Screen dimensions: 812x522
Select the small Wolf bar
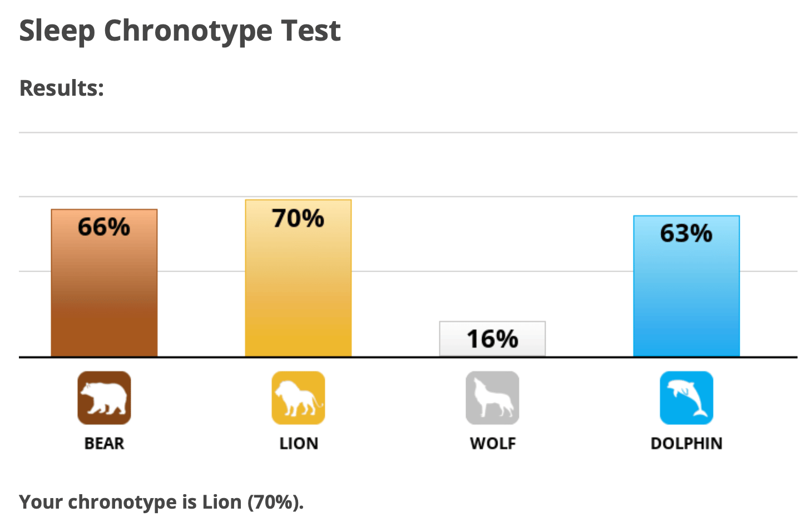[492, 339]
